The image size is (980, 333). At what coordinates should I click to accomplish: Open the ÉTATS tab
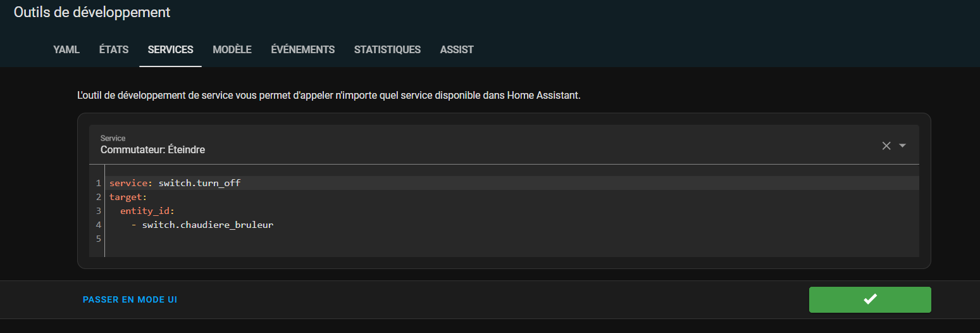114,49
